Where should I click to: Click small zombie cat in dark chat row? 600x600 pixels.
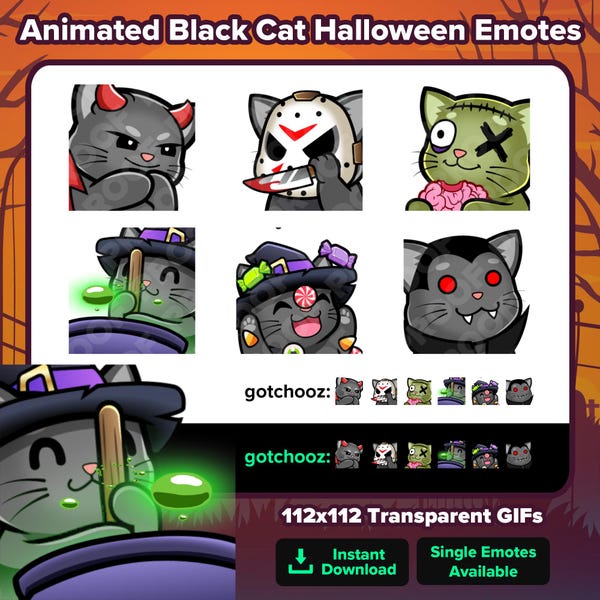tap(418, 455)
